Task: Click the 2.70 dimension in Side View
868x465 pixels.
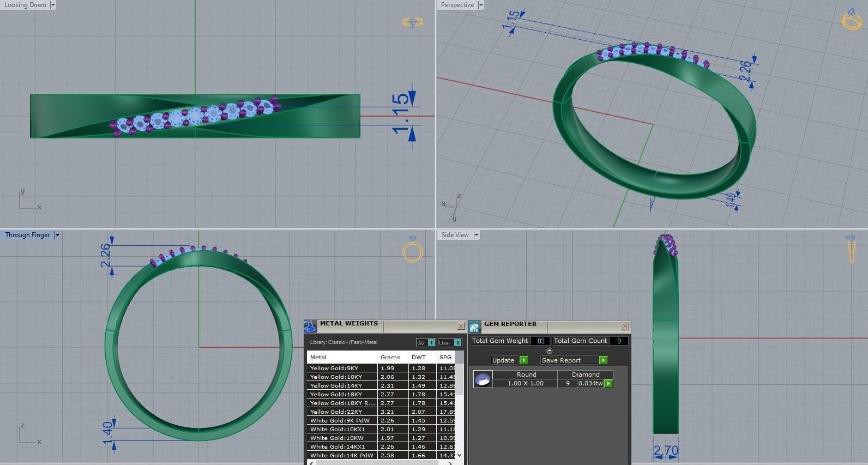Action: click(x=666, y=451)
